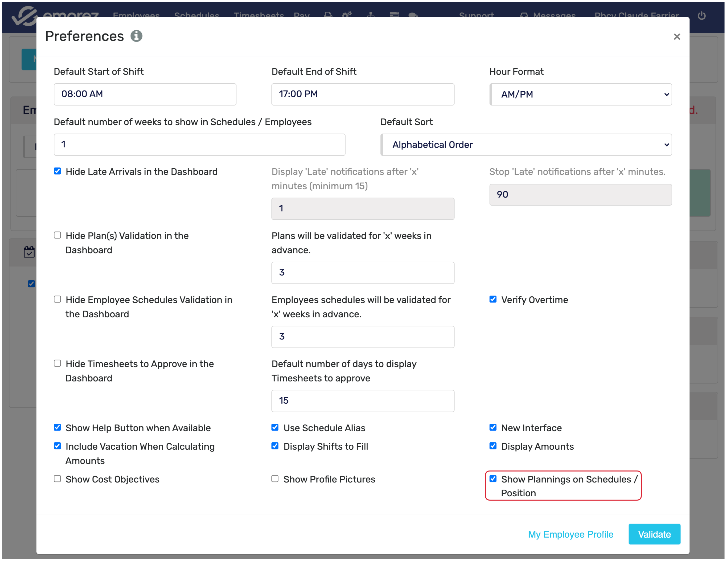
Task: Click the chat bubbles icon in navbar
Action: tap(413, 15)
